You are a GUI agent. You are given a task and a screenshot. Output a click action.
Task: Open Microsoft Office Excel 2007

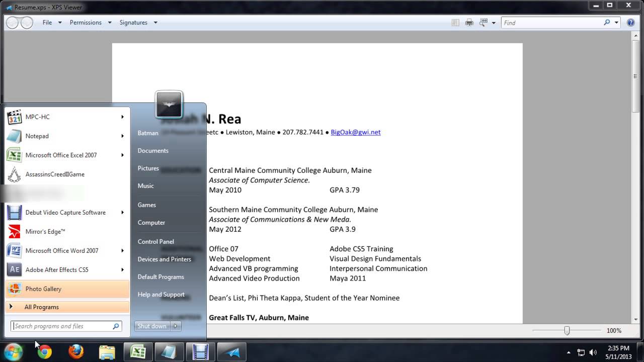tap(67, 155)
